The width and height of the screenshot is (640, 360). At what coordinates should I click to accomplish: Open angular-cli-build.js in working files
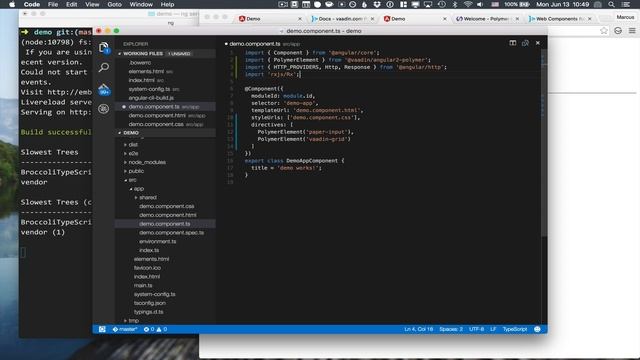click(151, 98)
